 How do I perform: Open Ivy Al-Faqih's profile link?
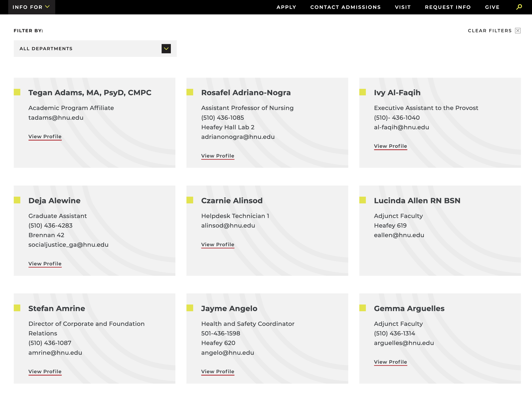[390, 146]
